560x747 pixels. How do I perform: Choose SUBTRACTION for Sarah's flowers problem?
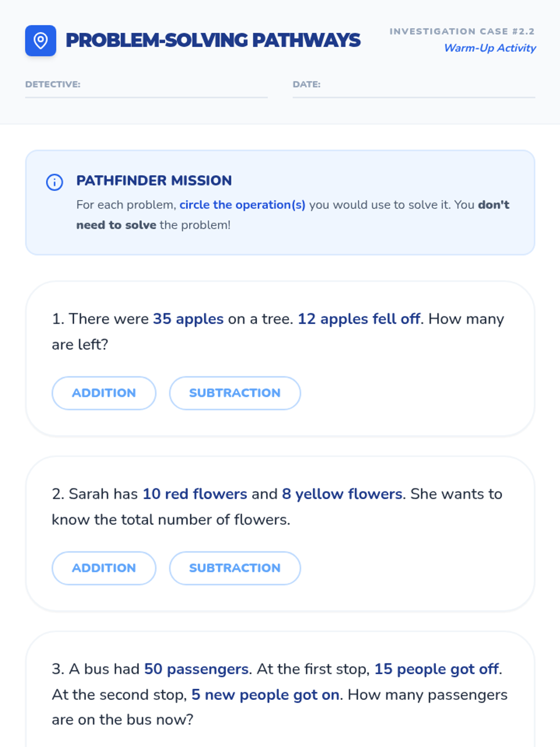pos(235,568)
